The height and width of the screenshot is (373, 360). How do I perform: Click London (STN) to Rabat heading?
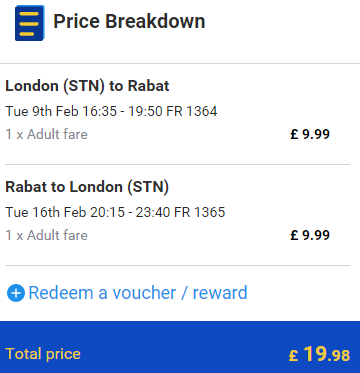87,86
